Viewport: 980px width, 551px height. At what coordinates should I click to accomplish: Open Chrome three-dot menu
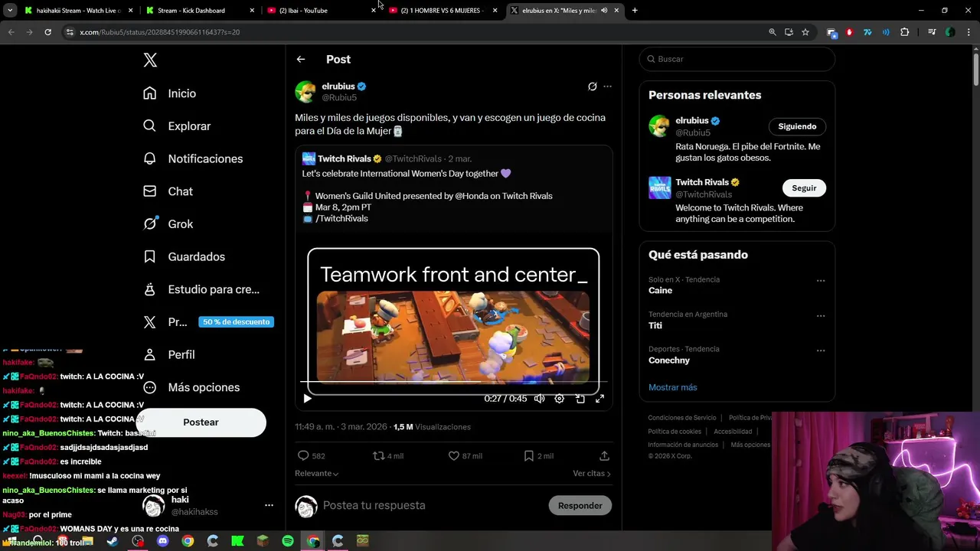click(x=969, y=32)
